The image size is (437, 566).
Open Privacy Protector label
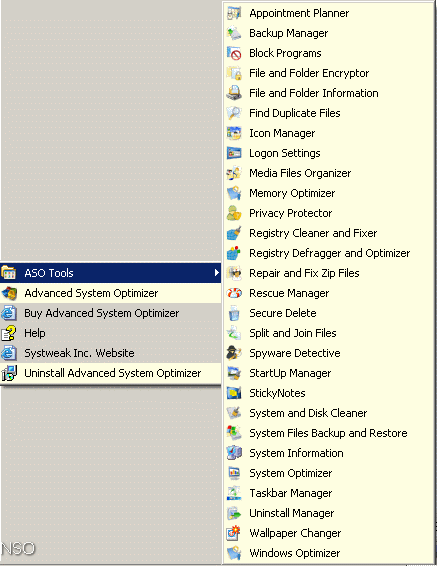click(x=290, y=213)
